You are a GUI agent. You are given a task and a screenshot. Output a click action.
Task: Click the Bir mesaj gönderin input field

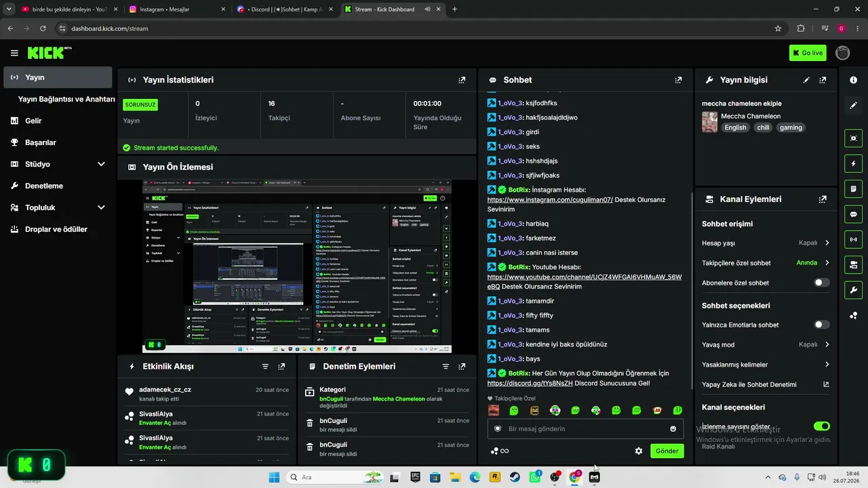click(x=585, y=429)
